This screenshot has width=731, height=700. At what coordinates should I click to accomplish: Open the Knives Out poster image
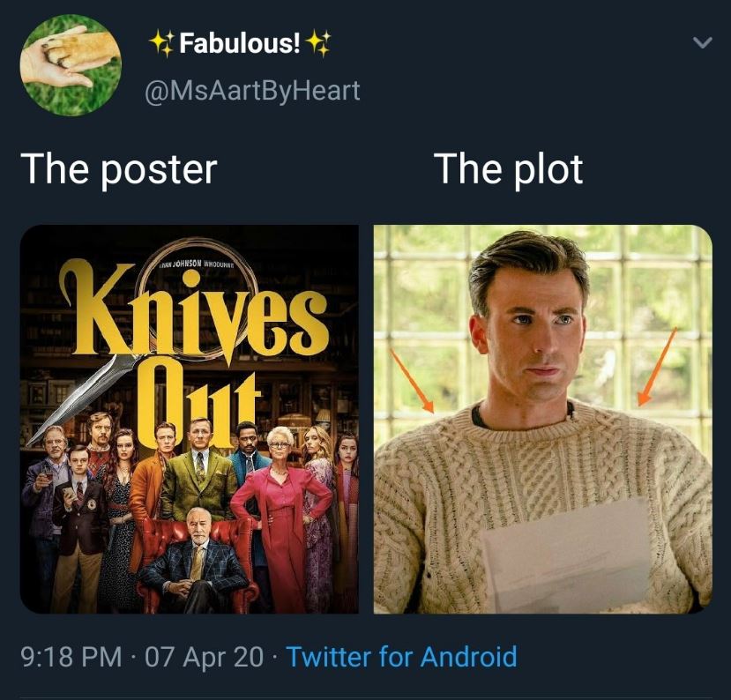tap(190, 419)
